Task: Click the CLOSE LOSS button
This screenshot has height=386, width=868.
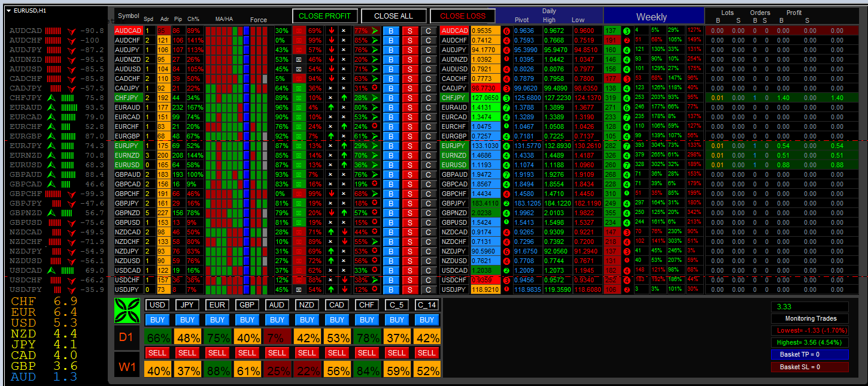Action: [463, 16]
